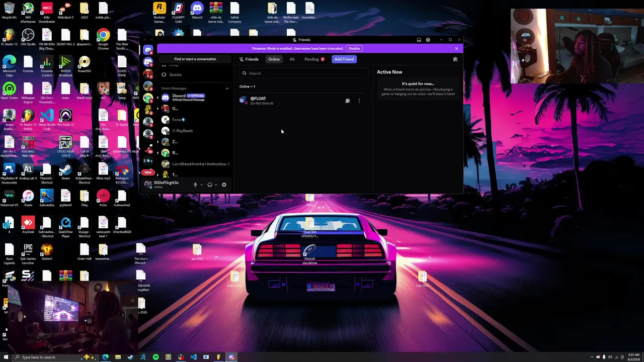Screen dimensions: 644x362
Task: Select the Friends header tab
Action: click(249, 59)
